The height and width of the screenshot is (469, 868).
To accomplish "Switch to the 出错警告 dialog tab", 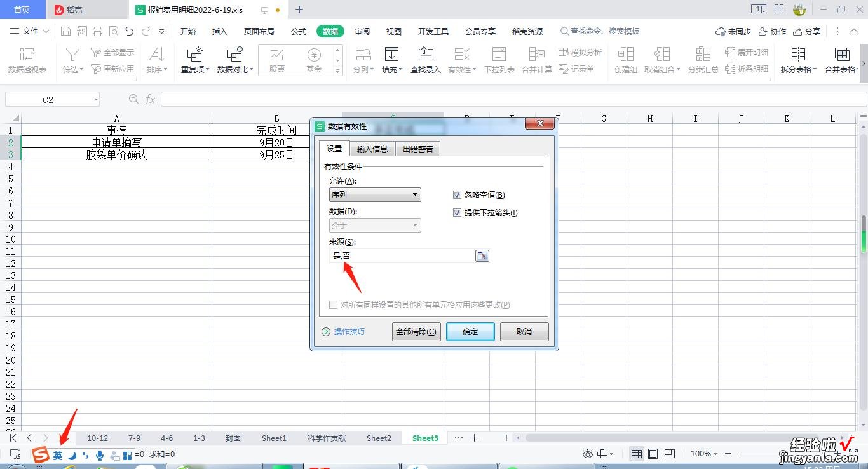I will click(x=418, y=149).
